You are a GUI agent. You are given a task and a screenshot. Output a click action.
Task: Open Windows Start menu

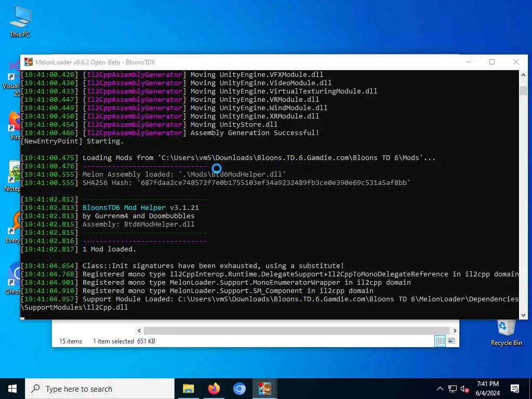pos(12,389)
